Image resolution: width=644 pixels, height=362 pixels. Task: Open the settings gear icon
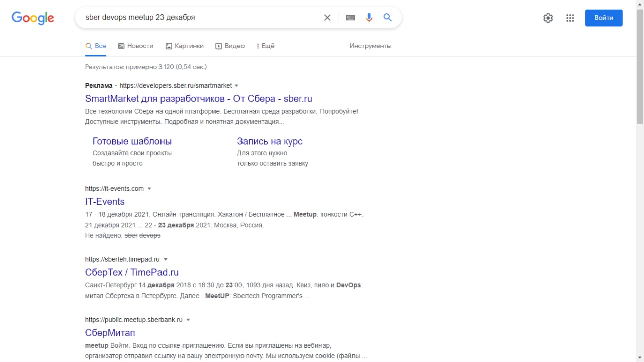(x=548, y=18)
